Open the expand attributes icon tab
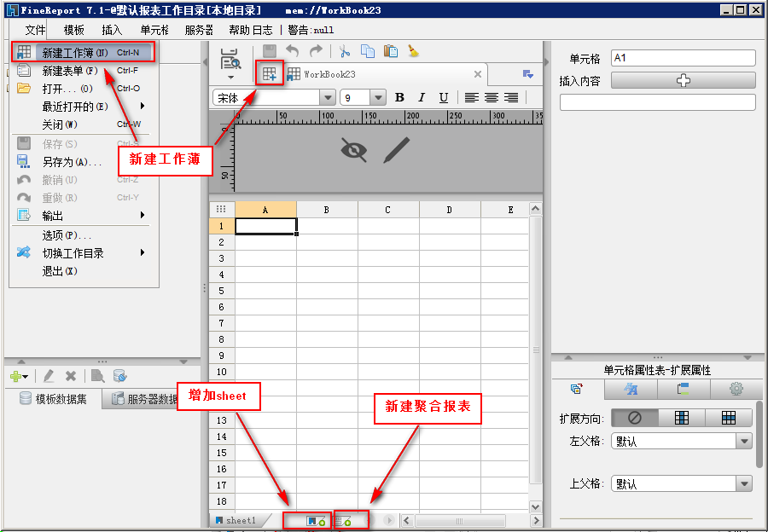 point(578,389)
